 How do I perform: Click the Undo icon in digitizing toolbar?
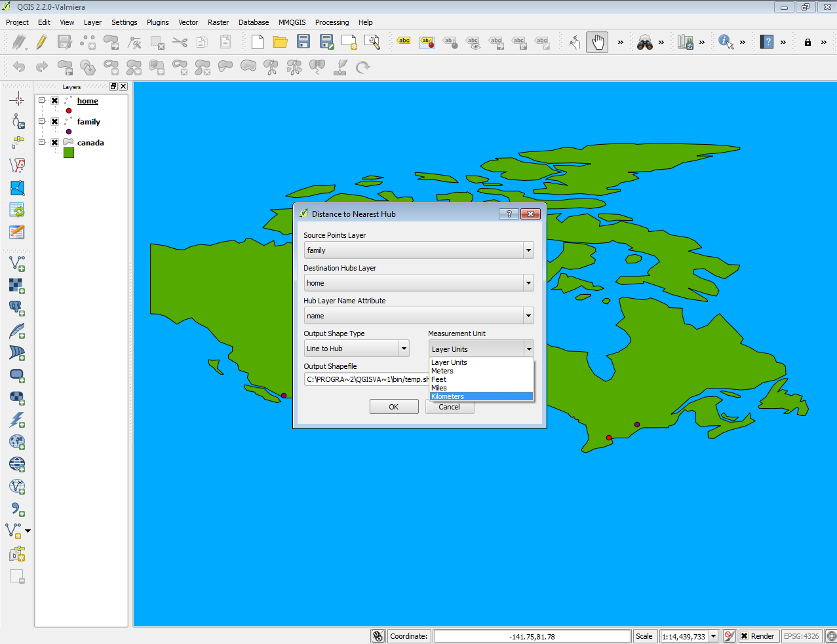coord(18,67)
